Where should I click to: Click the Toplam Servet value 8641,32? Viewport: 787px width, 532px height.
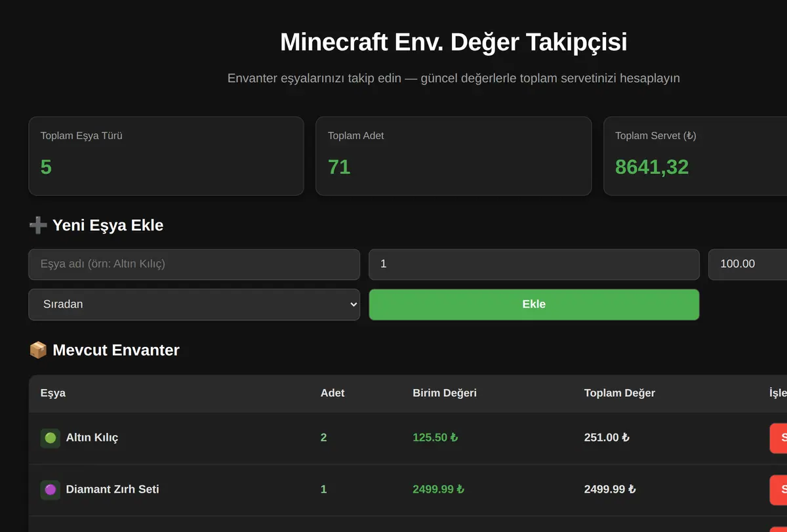coord(652,167)
